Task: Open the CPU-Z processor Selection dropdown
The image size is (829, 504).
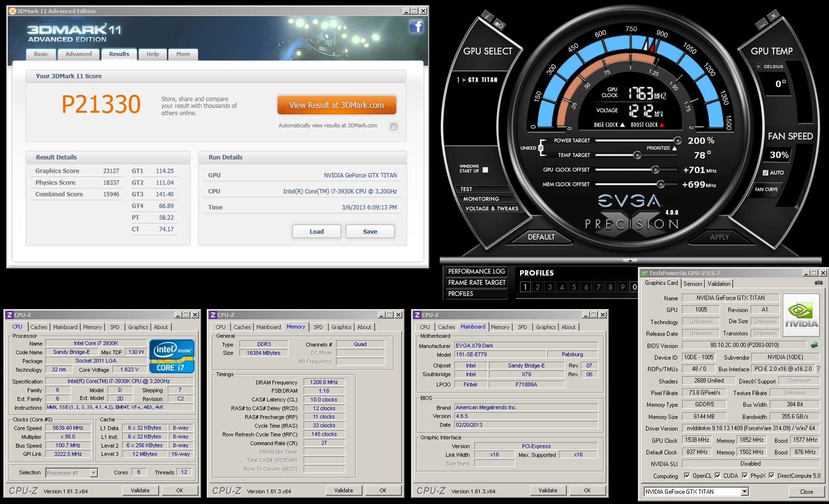Action: click(x=93, y=473)
